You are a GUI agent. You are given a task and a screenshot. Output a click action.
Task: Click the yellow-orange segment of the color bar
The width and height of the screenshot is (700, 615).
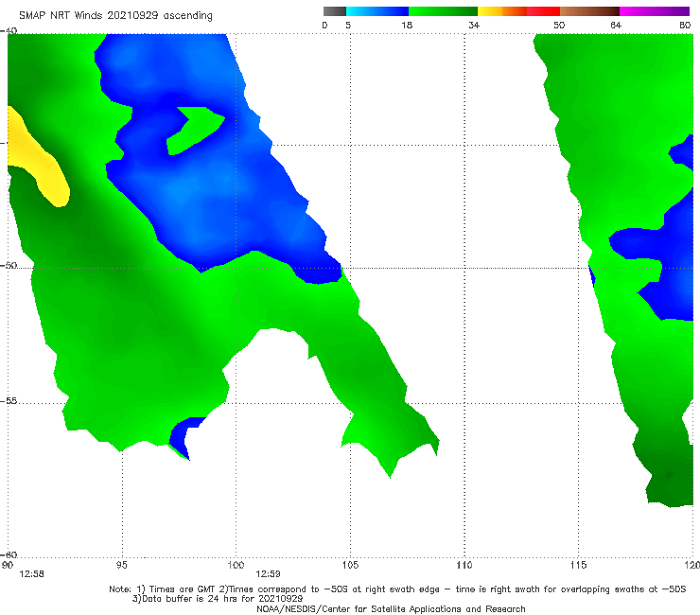tap(502, 11)
